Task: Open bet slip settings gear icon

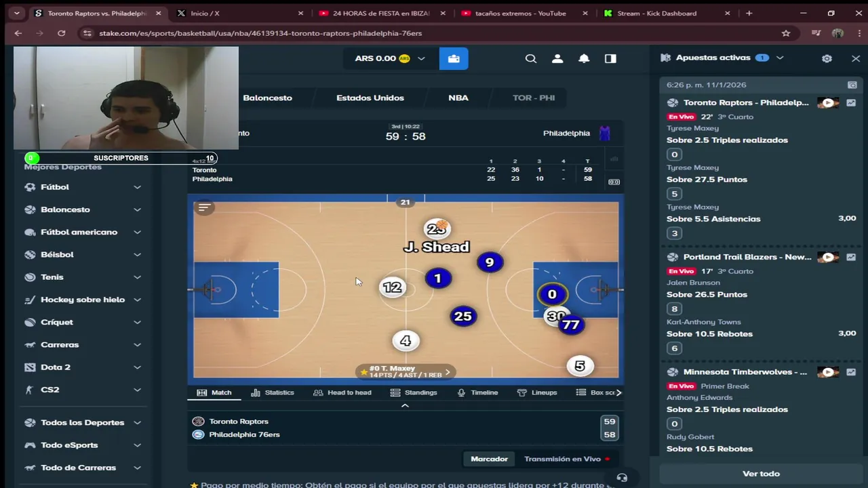Action: click(827, 58)
